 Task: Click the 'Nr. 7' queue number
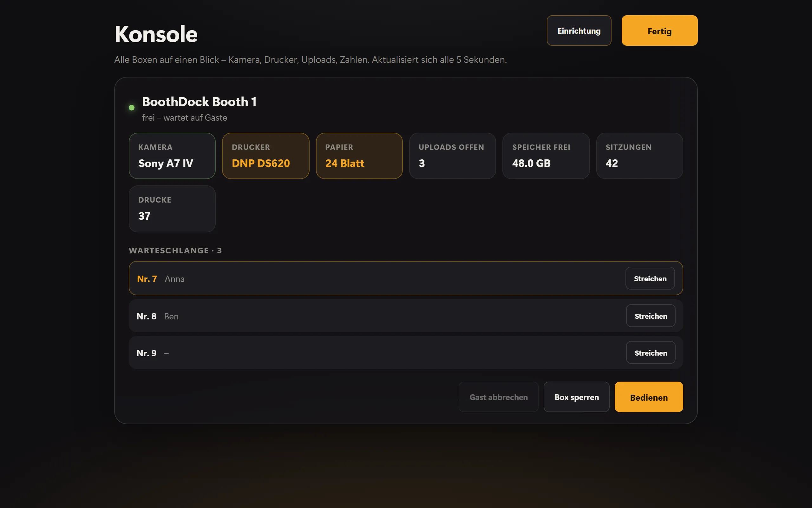click(147, 279)
